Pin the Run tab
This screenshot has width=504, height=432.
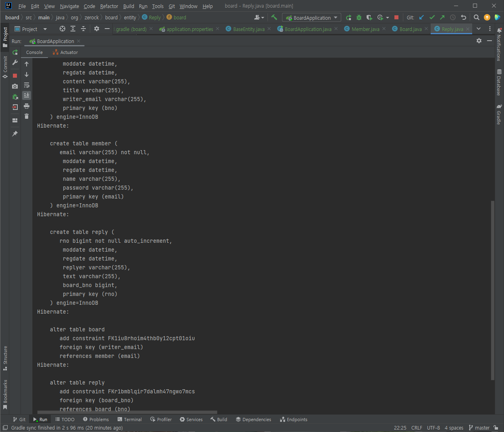[x=15, y=134]
